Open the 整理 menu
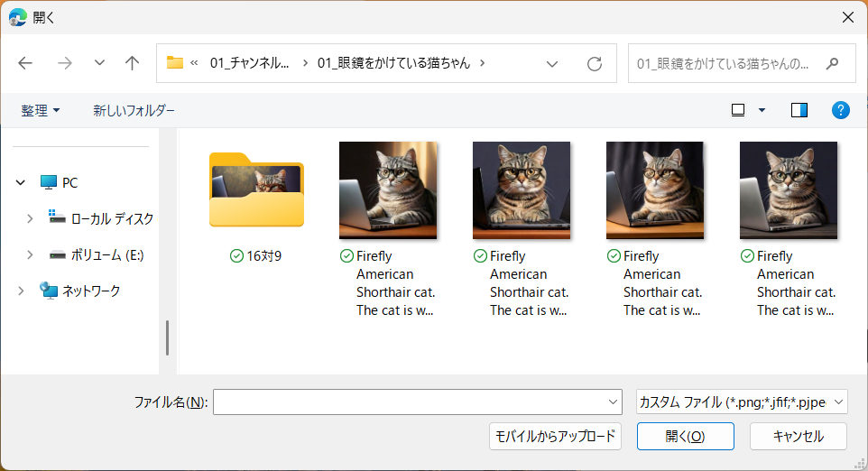The height and width of the screenshot is (471, 868). click(x=40, y=111)
